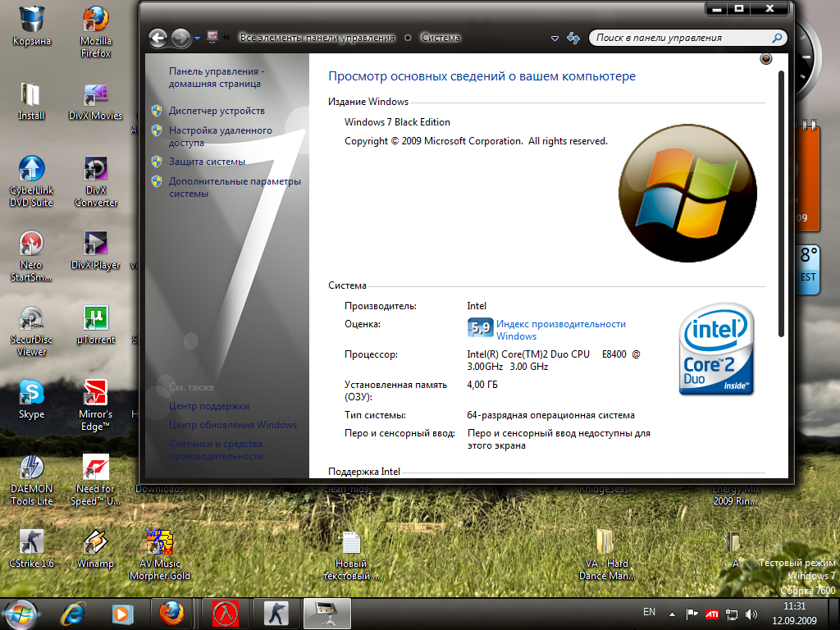Click the Intel Core 2 Duo logo
The image size is (840, 630).
716,349
